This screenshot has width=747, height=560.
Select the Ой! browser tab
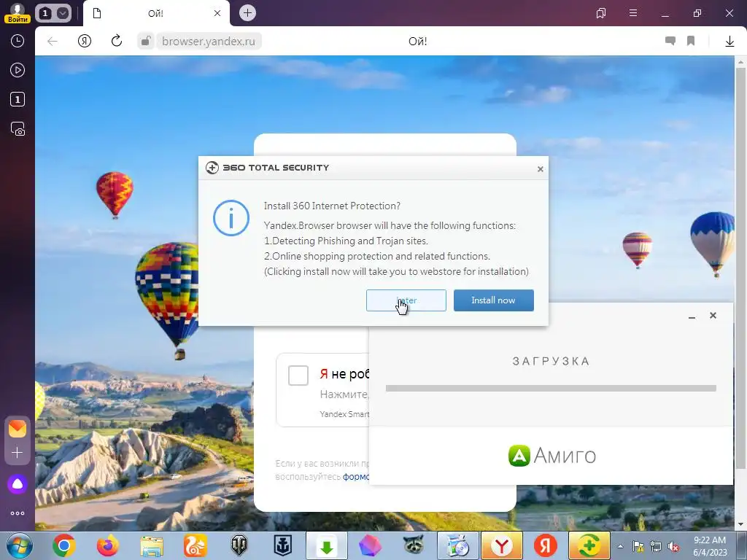[x=156, y=13]
